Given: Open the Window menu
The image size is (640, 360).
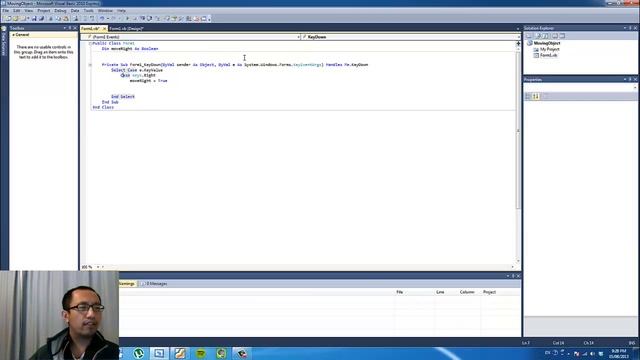Looking at the screenshot, I should click(105, 11).
